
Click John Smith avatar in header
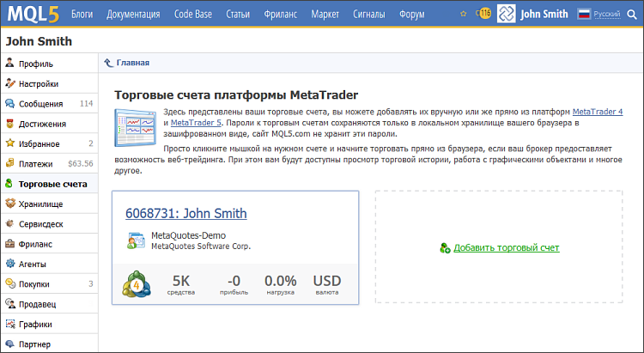(x=506, y=14)
